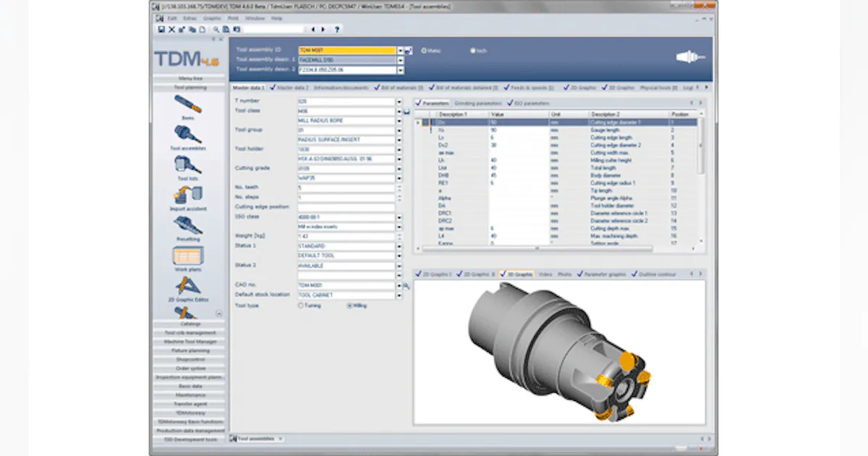Viewport: 868px width, 456px height.
Task: Click the app icon in the menu bar
Action: (x=159, y=17)
